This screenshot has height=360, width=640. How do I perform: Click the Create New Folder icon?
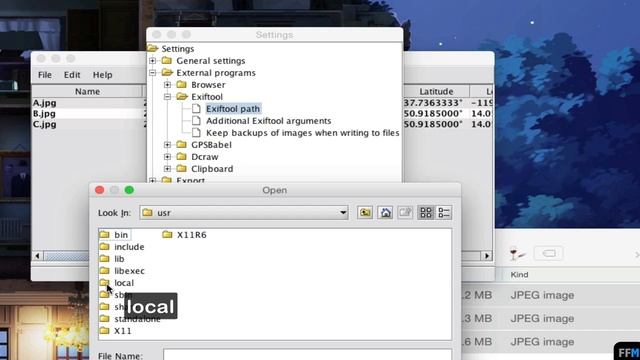[x=405, y=213]
